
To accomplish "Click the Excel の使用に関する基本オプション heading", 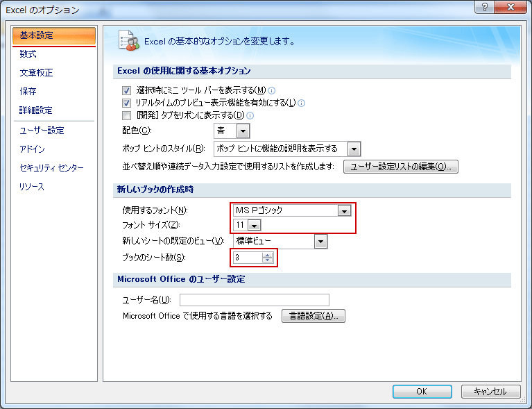I will coord(184,71).
